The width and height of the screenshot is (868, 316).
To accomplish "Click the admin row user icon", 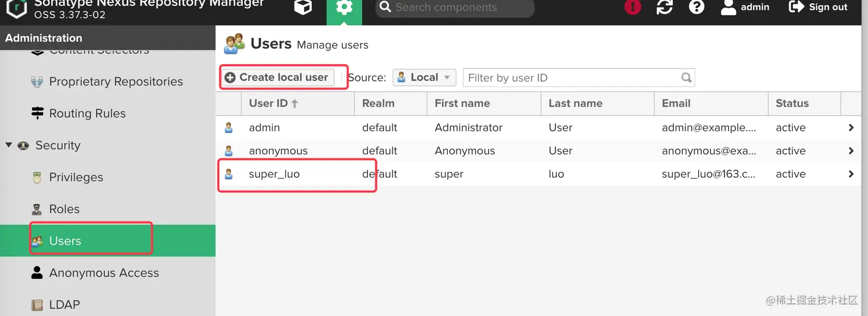I will (228, 128).
